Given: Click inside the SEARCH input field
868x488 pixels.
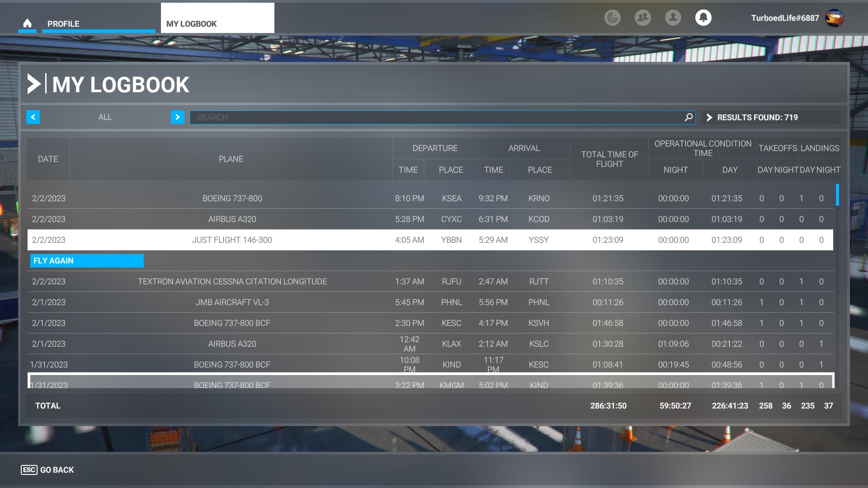Looking at the screenshot, I should [434, 117].
